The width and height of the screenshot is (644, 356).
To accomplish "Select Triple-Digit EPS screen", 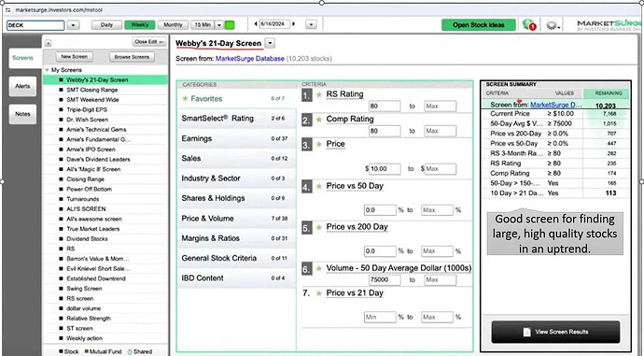I will [105, 109].
